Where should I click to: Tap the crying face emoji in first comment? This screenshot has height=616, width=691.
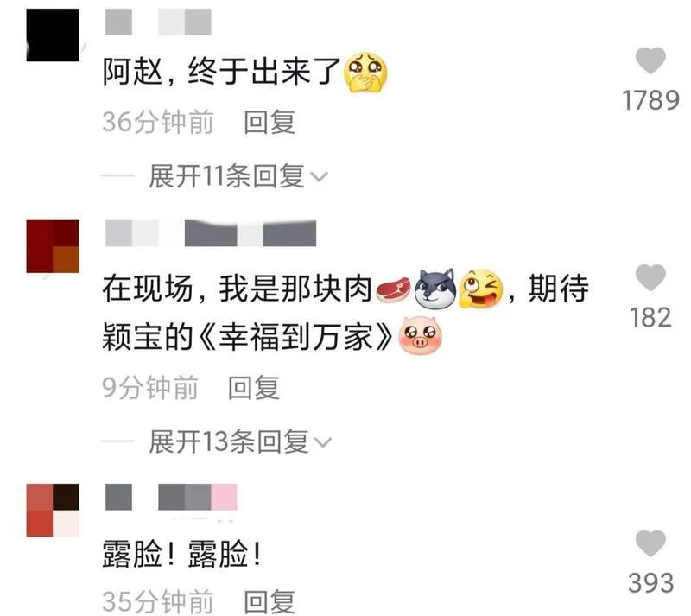[x=365, y=73]
